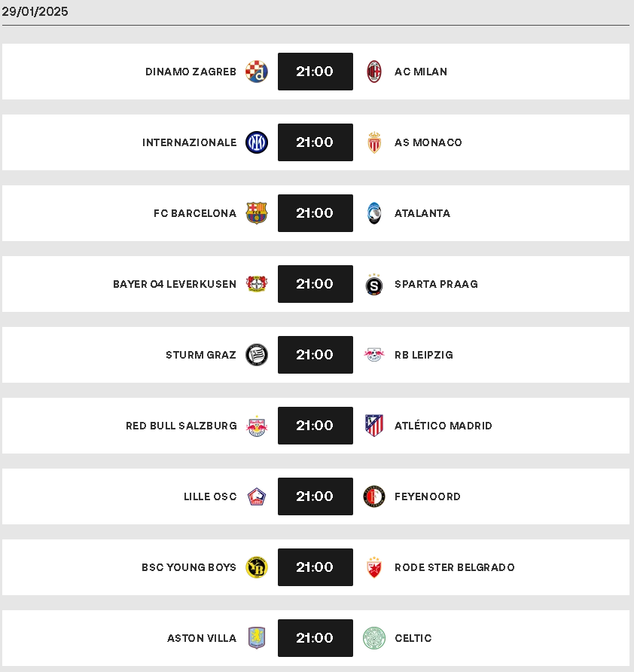Click the 21:00 box for Lille vs Feyenoord
The height and width of the screenshot is (672, 634).
pyautogui.click(x=315, y=496)
